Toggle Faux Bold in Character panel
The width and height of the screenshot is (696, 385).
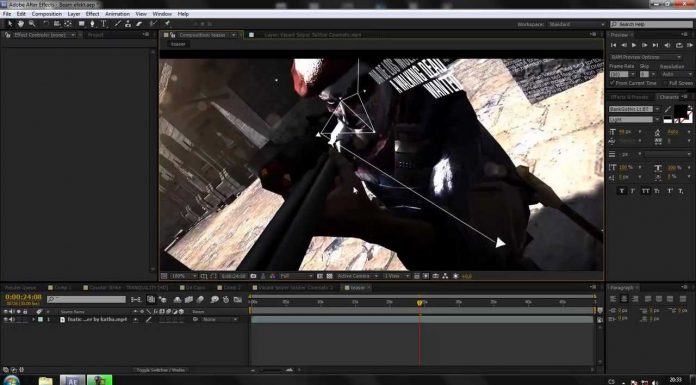(x=621, y=191)
